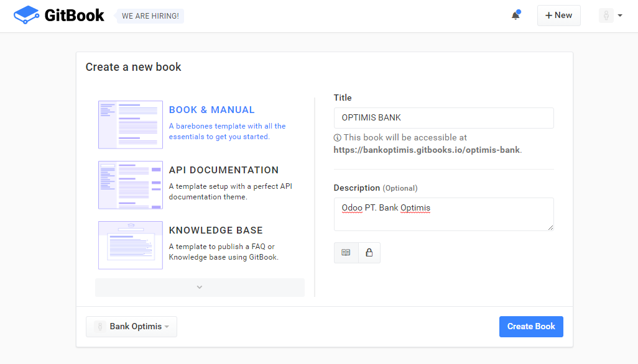Click the GitBook logo icon
This screenshot has width=638, height=364.
[26, 16]
